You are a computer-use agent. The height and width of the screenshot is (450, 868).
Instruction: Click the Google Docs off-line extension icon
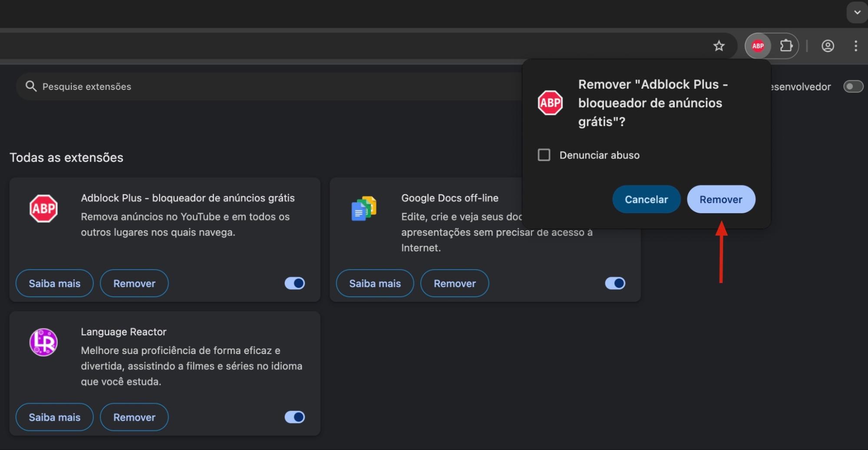364,208
